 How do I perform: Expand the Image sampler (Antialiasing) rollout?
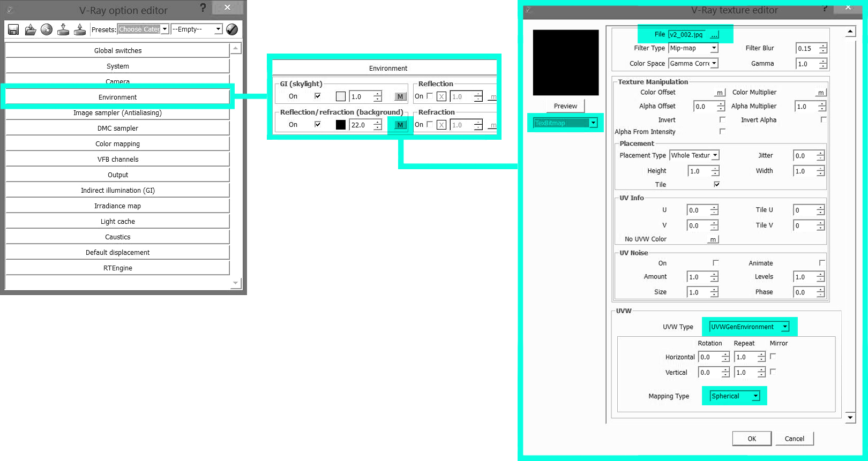click(x=118, y=113)
